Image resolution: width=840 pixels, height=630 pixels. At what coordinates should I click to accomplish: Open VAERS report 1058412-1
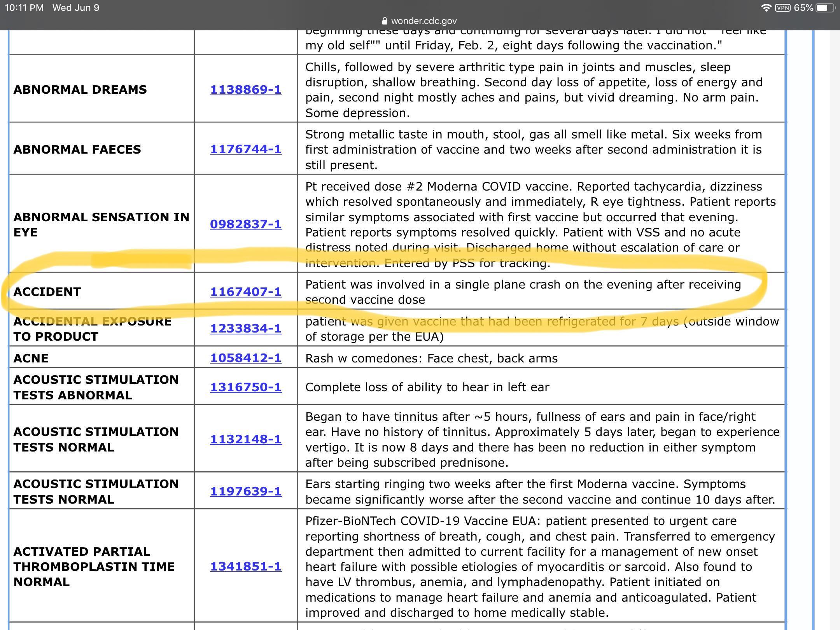coord(246,358)
